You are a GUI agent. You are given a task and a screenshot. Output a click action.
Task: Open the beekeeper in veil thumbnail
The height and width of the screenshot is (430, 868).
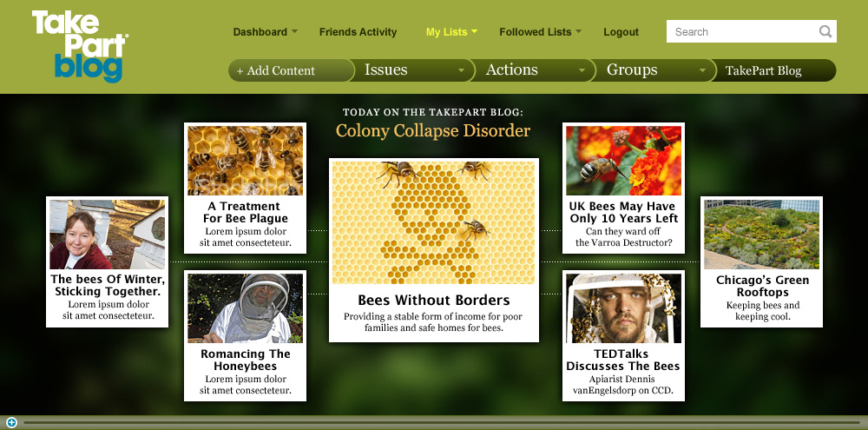tap(246, 308)
